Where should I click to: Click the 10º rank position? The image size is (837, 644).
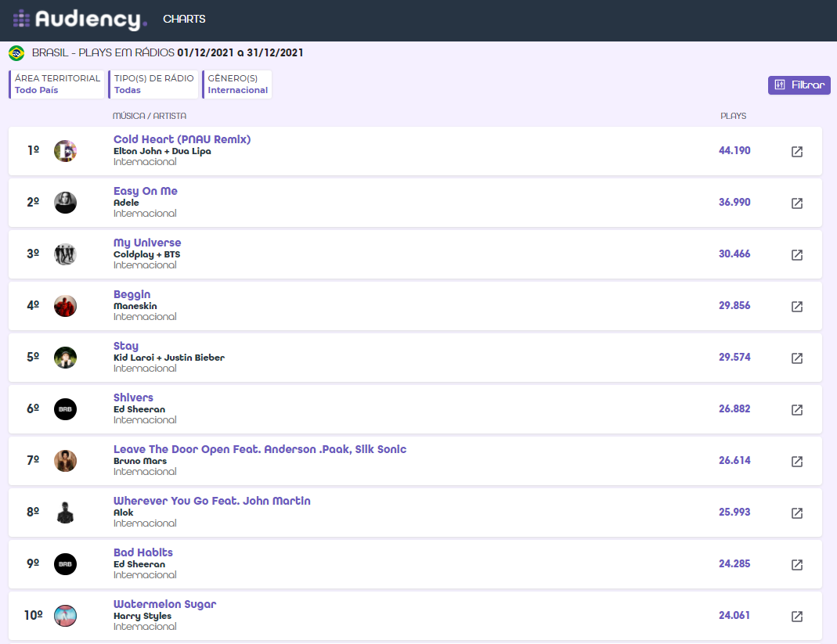[x=33, y=615]
